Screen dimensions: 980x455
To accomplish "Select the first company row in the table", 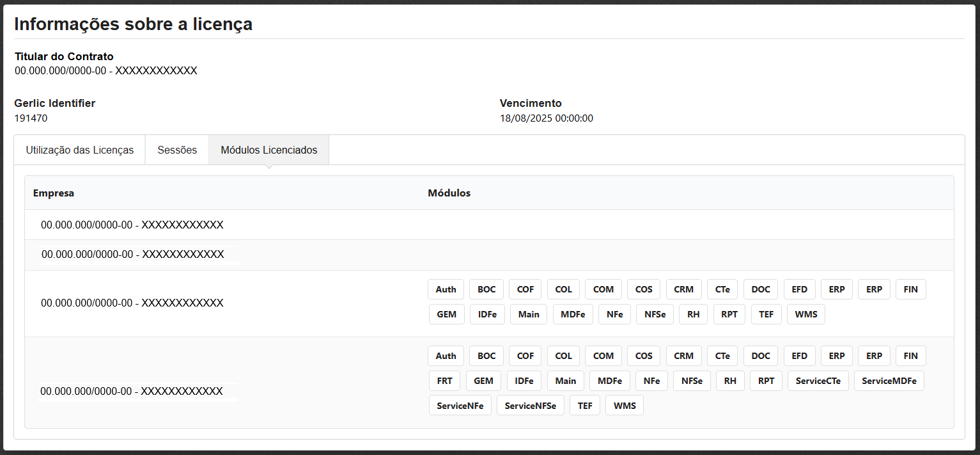I will [132, 225].
